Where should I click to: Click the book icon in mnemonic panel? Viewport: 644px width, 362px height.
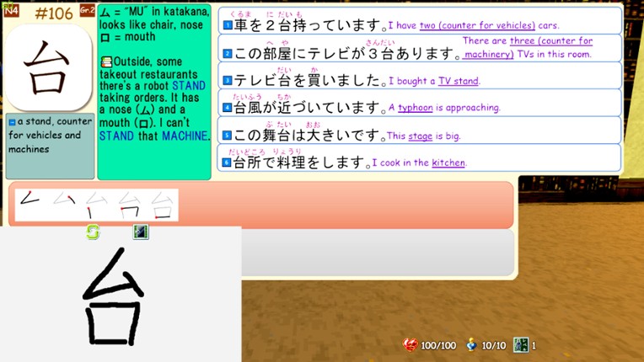[x=106, y=61]
